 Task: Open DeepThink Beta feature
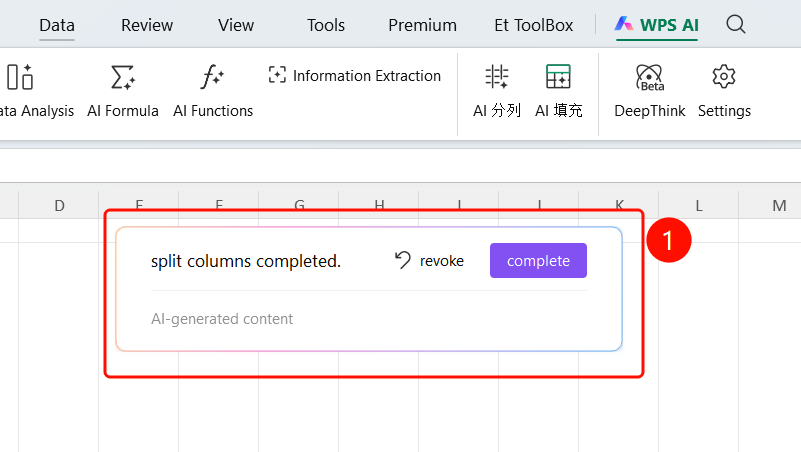[x=649, y=91]
